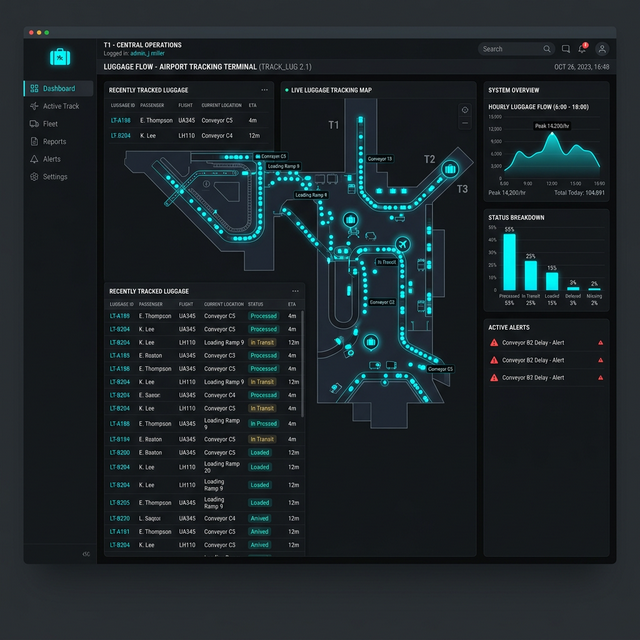Screen dimensions: 640x640
Task: Click the zoom-in map control
Action: (465, 110)
